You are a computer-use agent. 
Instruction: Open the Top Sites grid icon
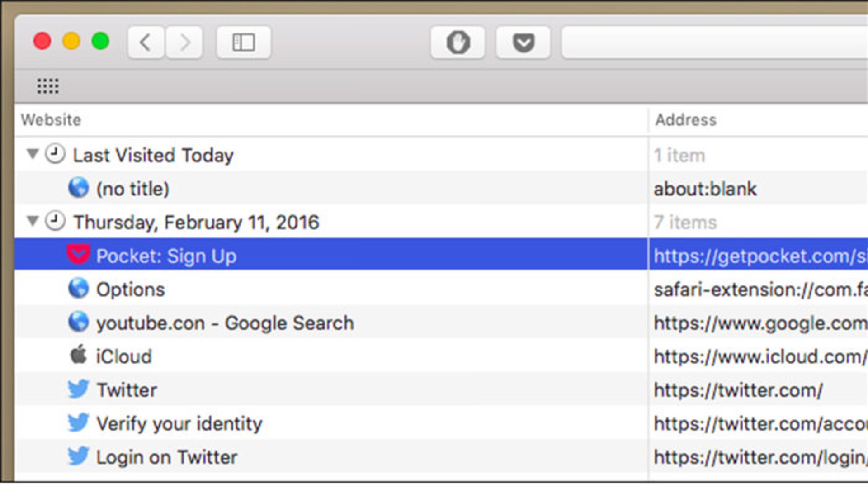pos(47,85)
